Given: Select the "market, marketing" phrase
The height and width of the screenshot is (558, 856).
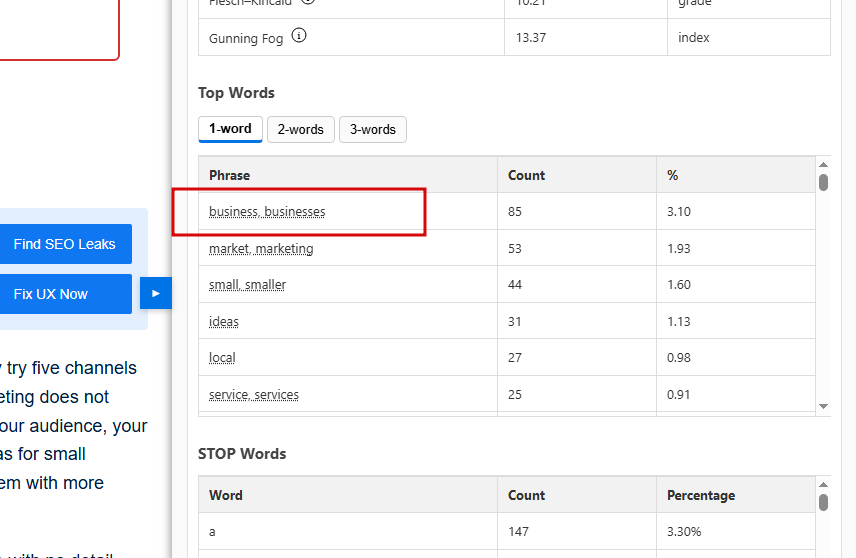Looking at the screenshot, I should click(261, 248).
